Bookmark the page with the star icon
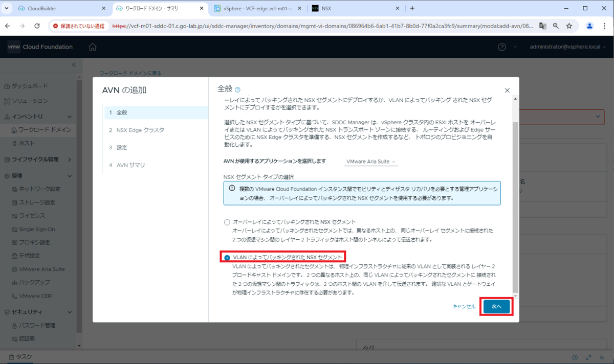 (x=569, y=26)
